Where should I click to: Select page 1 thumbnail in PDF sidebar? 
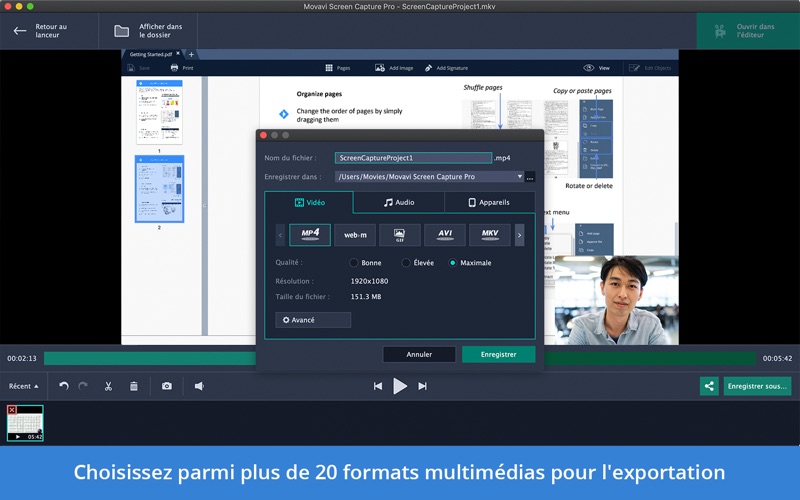(159, 112)
